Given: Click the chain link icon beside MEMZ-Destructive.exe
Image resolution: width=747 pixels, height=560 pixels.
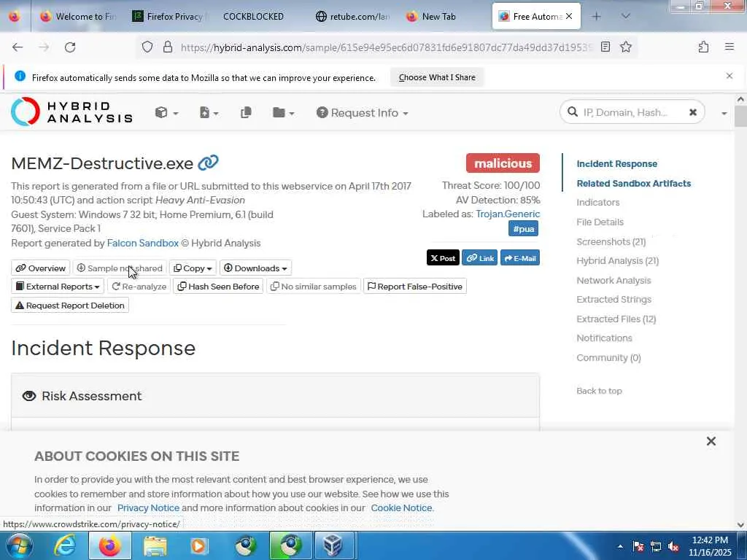Looking at the screenshot, I should pyautogui.click(x=208, y=163).
